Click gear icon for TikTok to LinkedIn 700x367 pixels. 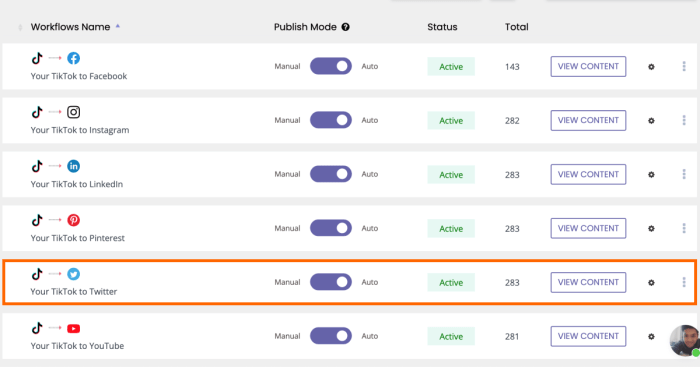[651, 175]
